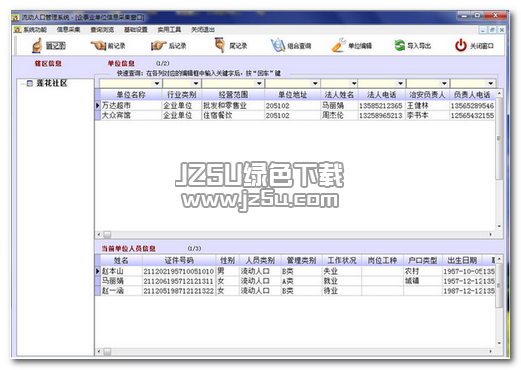Image resolution: width=521 pixels, height=370 pixels.
Task: Click the 工作状况 column header
Action: click(342, 260)
